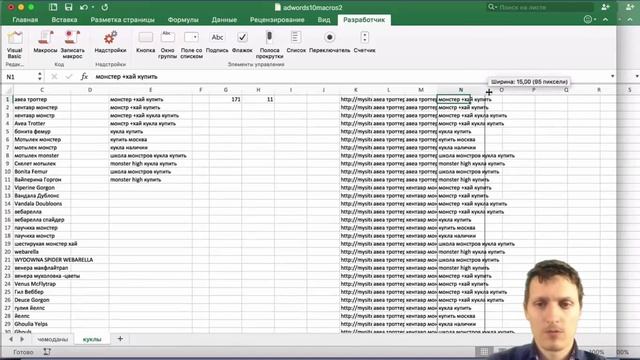Open the Рецензирование ribbon tab

click(277, 20)
